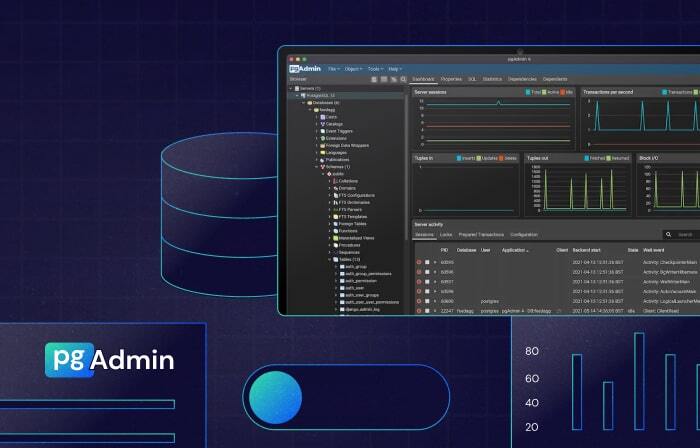Expand the Event Triggers node
Screen dimensions: 700x448
coord(317,131)
